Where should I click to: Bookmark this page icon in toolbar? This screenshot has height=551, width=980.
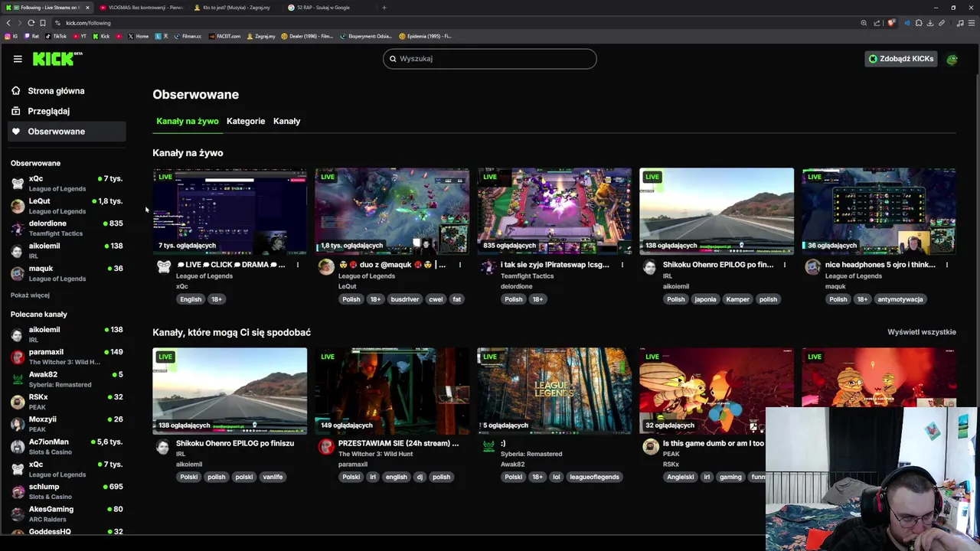click(42, 23)
